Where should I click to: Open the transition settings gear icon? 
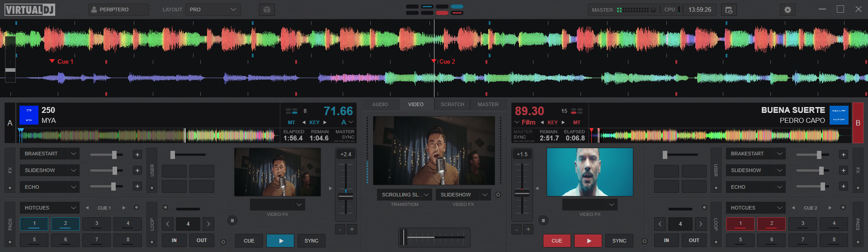498,195
